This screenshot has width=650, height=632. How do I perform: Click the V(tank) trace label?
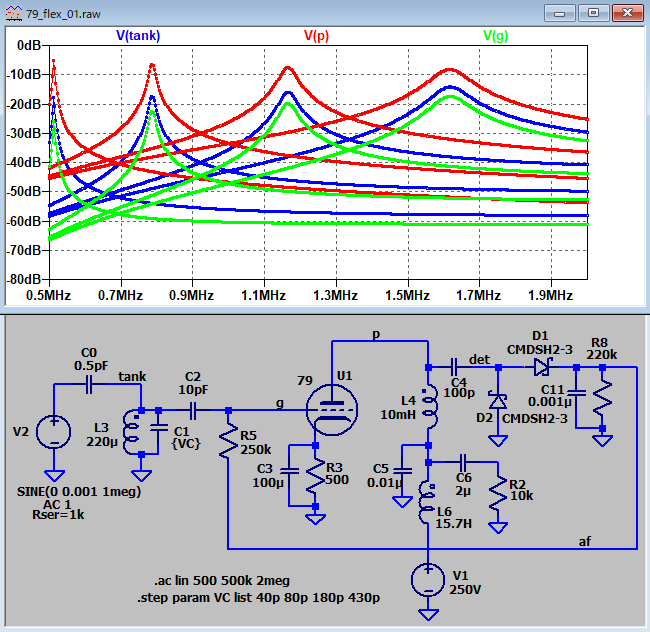pos(138,36)
